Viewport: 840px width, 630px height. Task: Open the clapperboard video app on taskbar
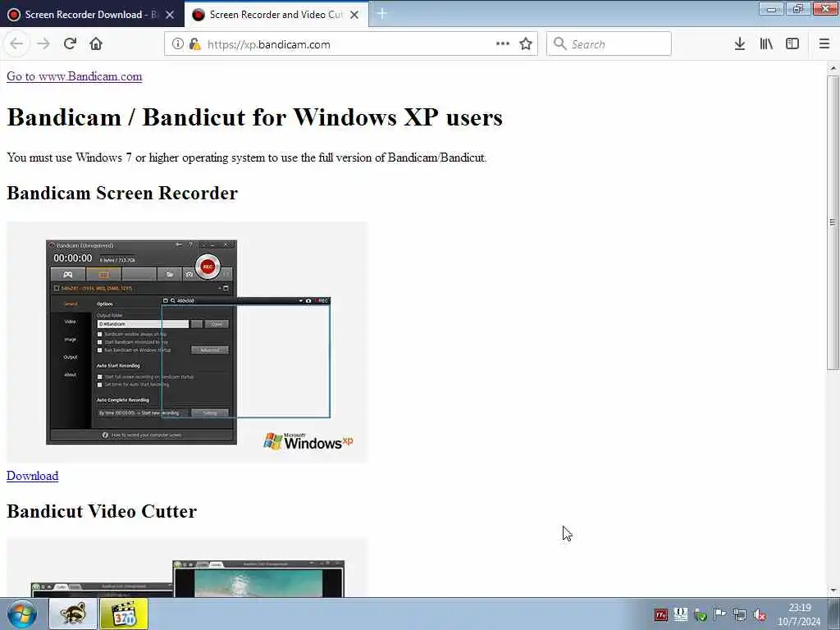(x=123, y=614)
